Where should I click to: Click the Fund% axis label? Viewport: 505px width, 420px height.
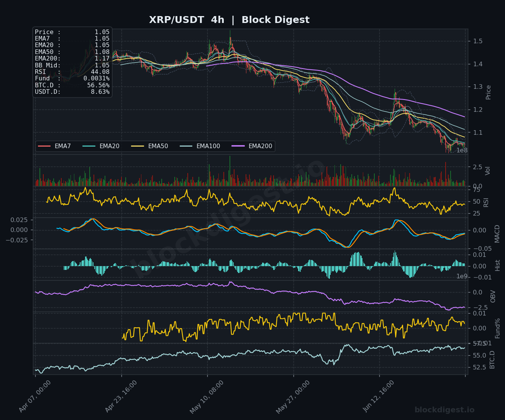click(498, 328)
